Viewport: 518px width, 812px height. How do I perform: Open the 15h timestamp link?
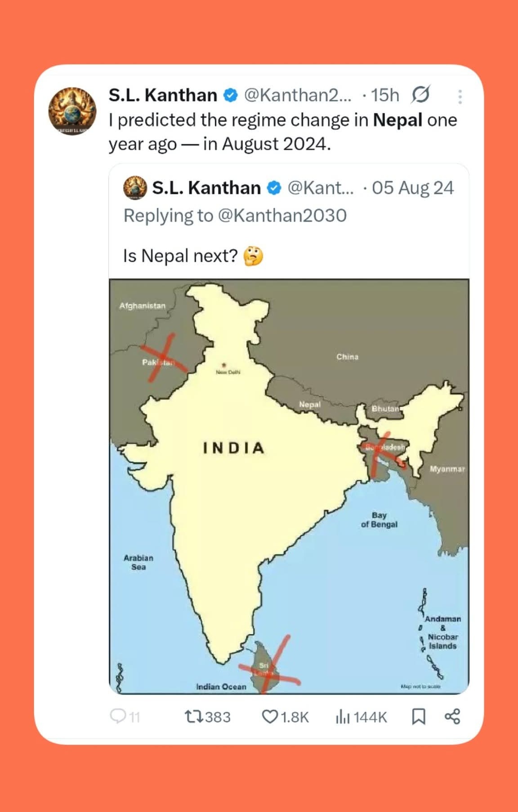(x=385, y=95)
